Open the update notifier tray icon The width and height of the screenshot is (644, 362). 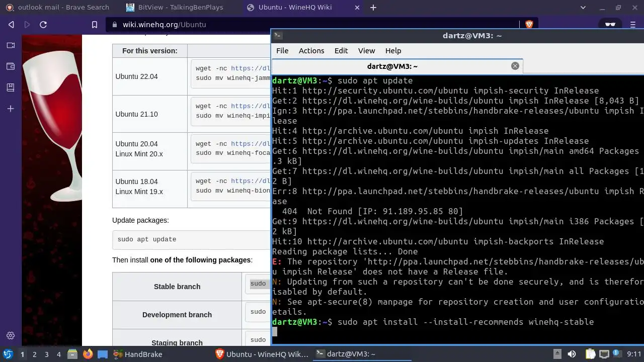616,354
